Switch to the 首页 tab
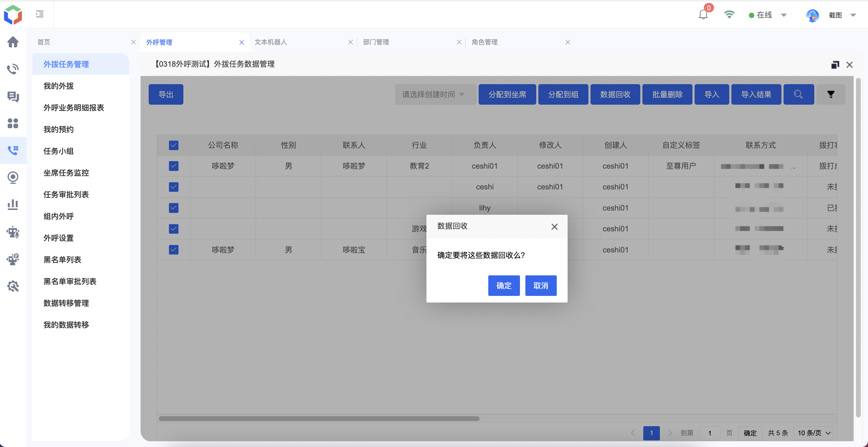Image resolution: width=868 pixels, height=447 pixels. point(44,42)
